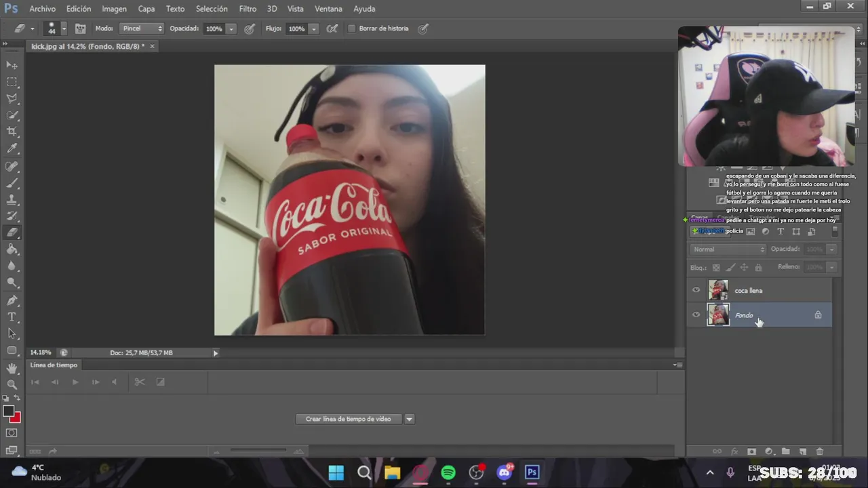868x488 pixels.
Task: Check the Borrar de historia checkbox
Action: [x=351, y=28]
